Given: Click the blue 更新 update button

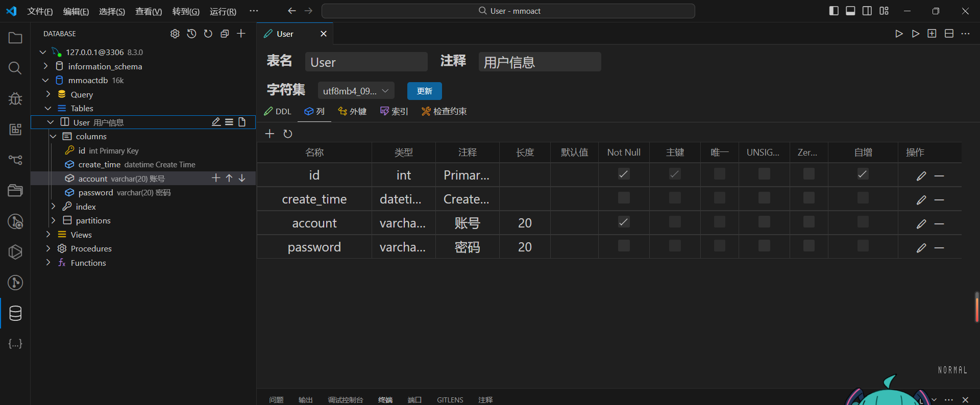Looking at the screenshot, I should [424, 91].
